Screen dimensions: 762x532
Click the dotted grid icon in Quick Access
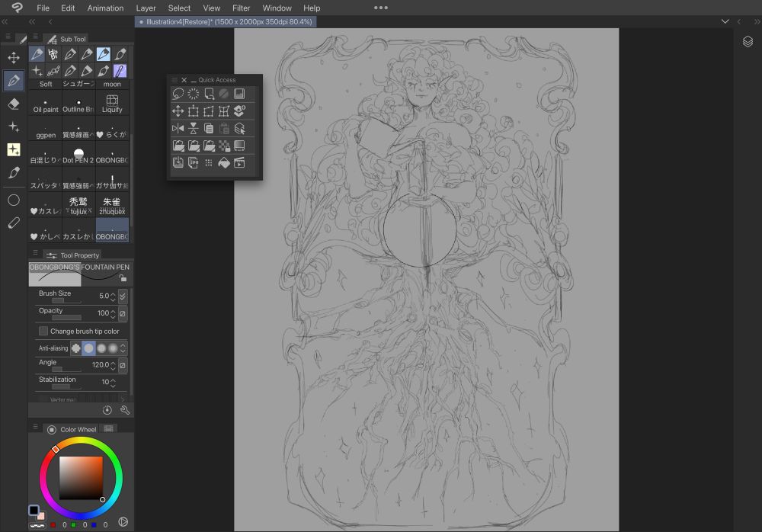pyautogui.click(x=209, y=163)
